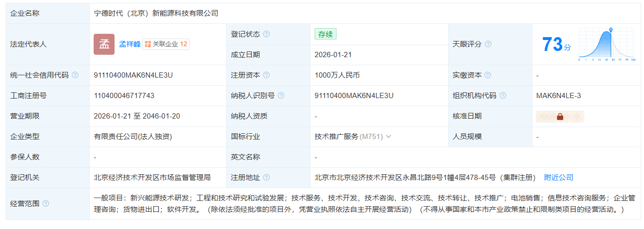
Task: Show info icon for 注册资本
Action: click(x=267, y=75)
